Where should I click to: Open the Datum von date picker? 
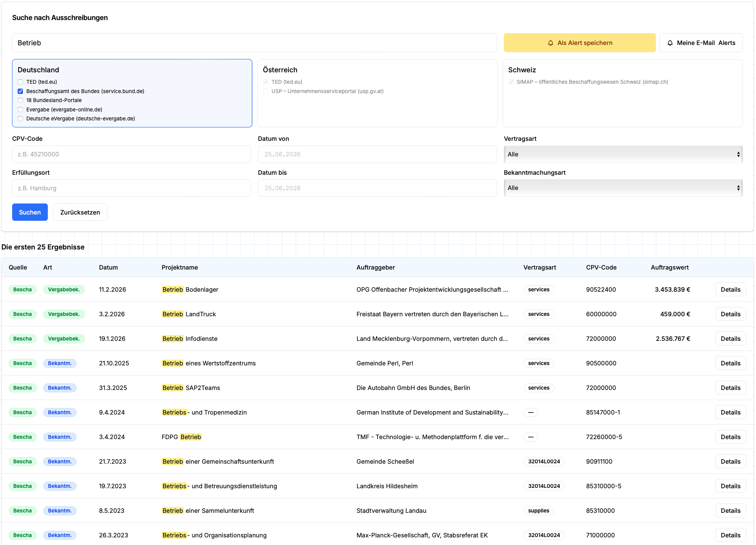[377, 154]
